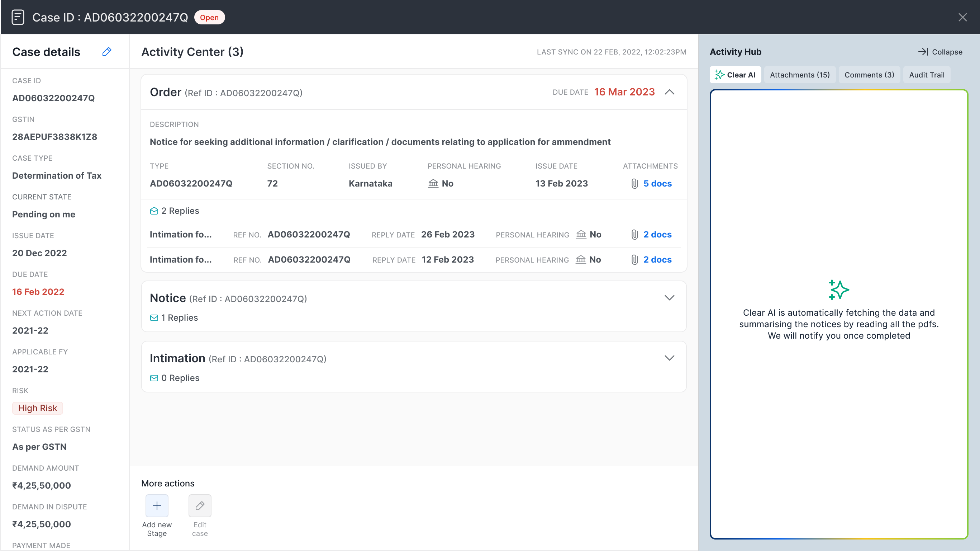Screen dimensions: 980x551
Task: Click the Notice heading title
Action: coord(168,298)
